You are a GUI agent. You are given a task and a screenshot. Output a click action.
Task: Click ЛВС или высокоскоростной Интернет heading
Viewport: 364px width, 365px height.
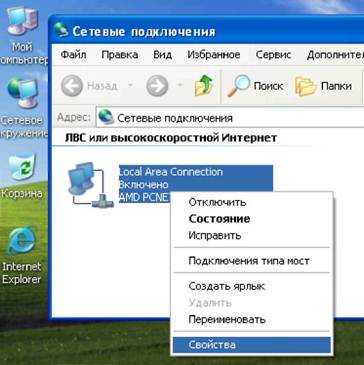click(171, 138)
